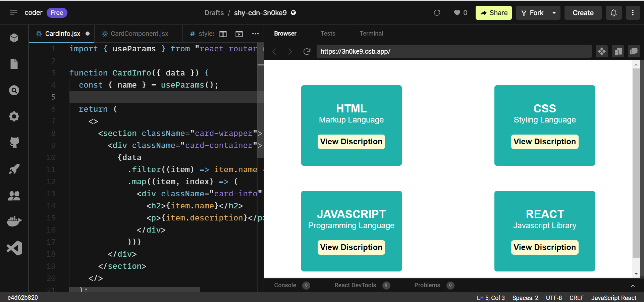Open the Live collaboration people panel
This screenshot has height=302, width=644.
(14, 195)
